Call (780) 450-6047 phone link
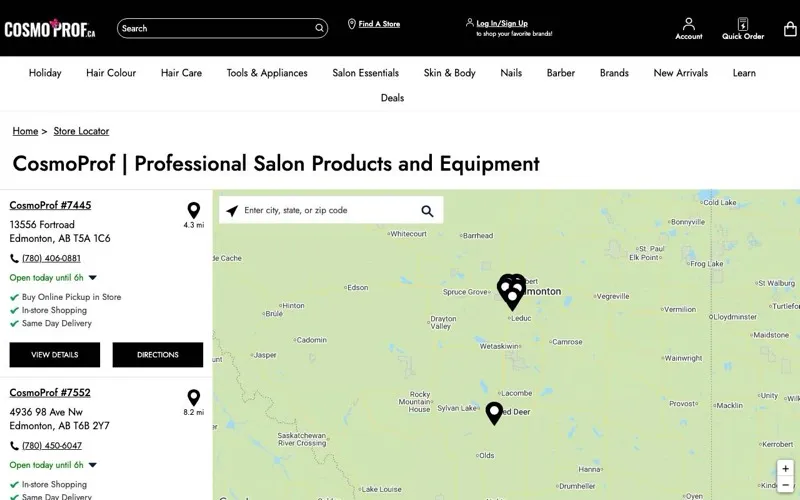Screen dimensions: 800x500 (52, 446)
